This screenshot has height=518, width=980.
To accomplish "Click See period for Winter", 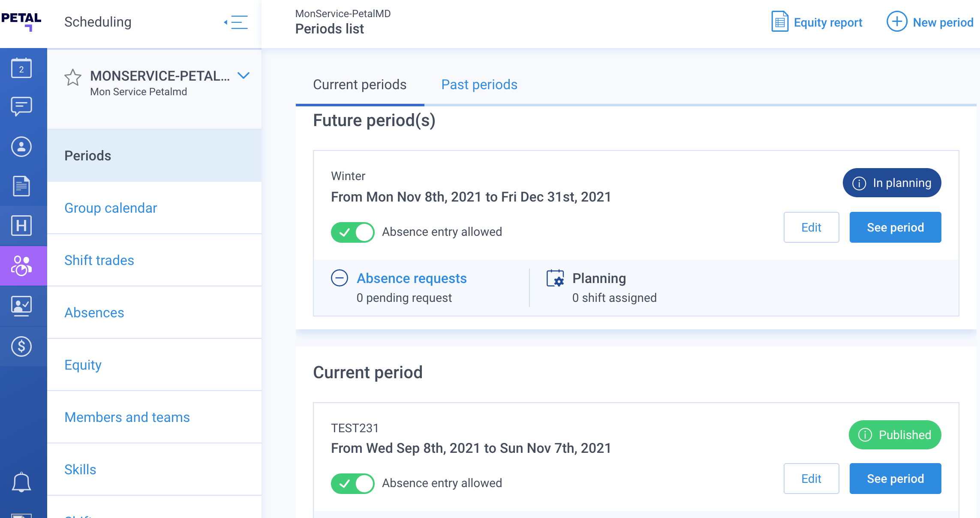I will 895,227.
